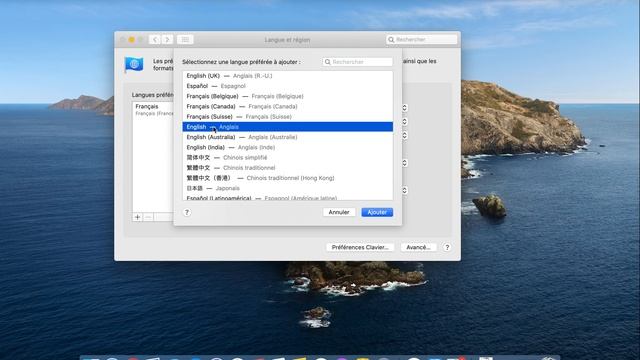Select English (UK) in the list

click(x=287, y=76)
